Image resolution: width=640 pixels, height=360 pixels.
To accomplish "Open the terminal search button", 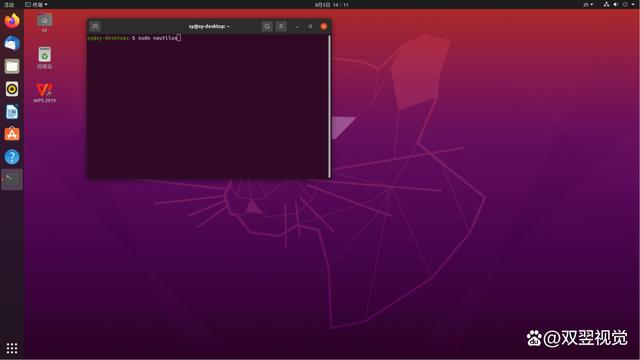I will click(267, 27).
